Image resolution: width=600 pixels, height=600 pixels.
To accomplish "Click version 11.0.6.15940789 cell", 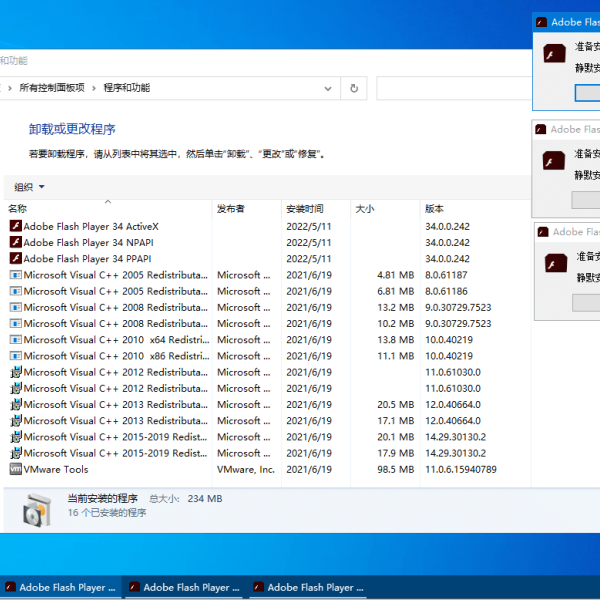I will (461, 469).
